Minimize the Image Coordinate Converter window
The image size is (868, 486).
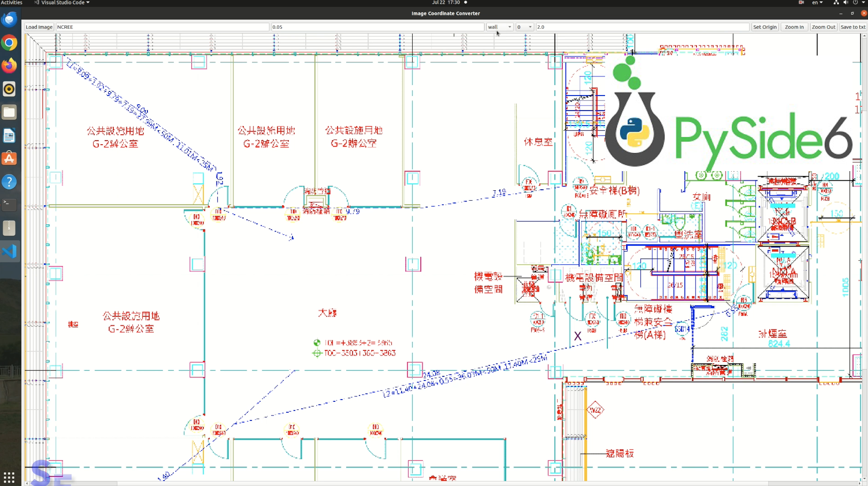pyautogui.click(x=841, y=13)
